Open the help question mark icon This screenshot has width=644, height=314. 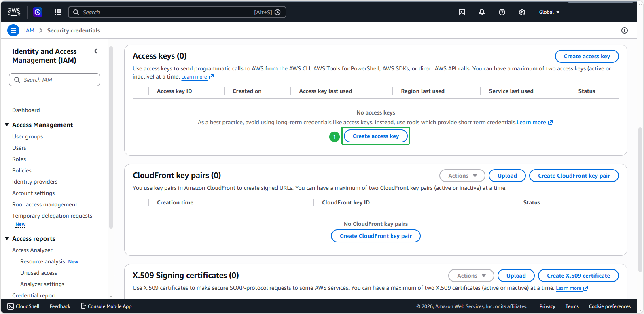pos(502,12)
